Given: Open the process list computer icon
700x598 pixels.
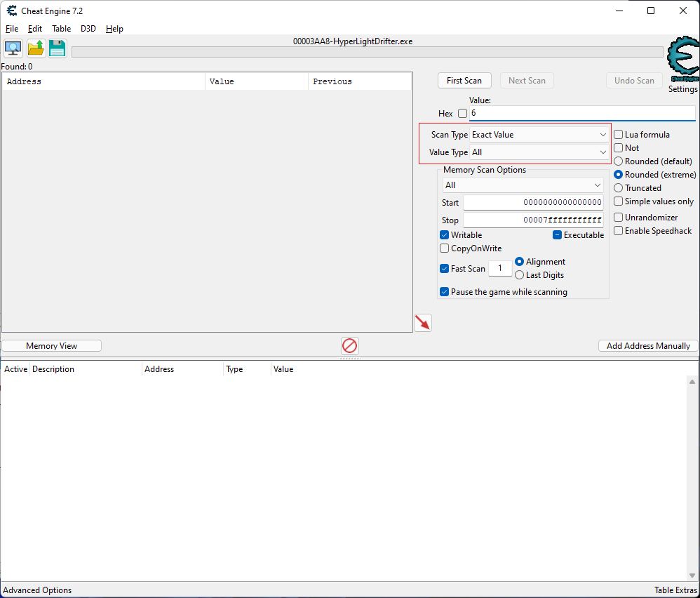Looking at the screenshot, I should (x=13, y=48).
